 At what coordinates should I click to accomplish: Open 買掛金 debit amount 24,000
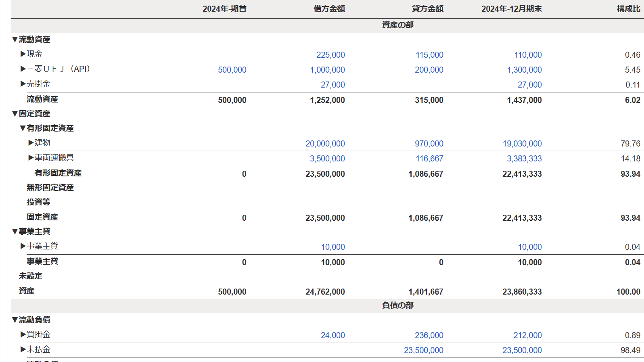pos(333,335)
